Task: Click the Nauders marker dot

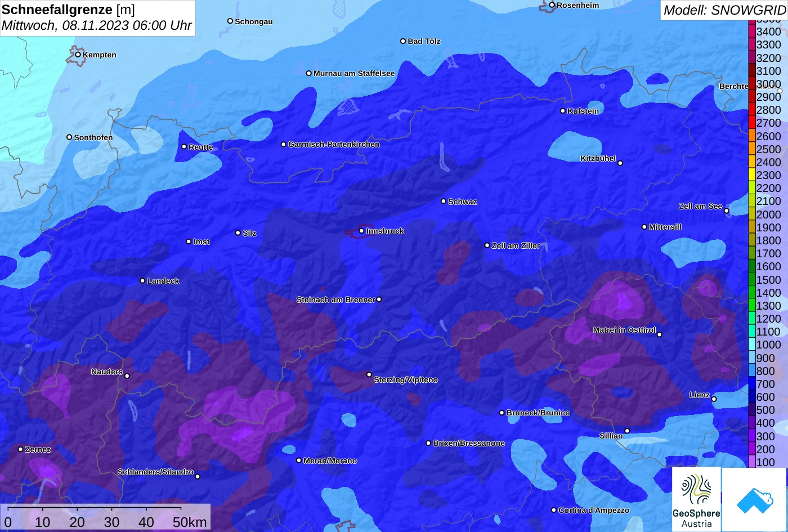Action: pyautogui.click(x=127, y=376)
